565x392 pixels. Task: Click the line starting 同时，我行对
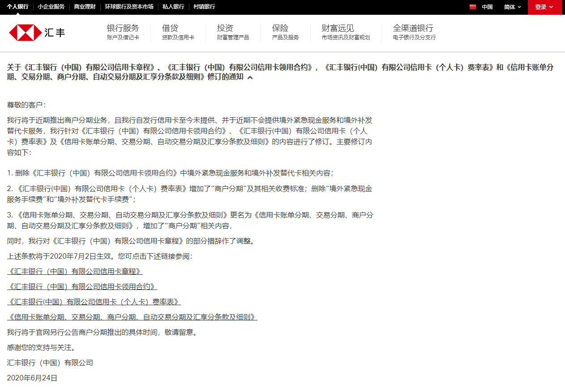click(132, 241)
